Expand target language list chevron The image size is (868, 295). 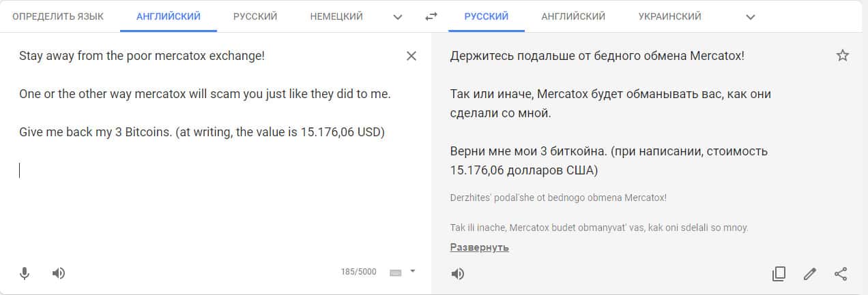coord(751,16)
